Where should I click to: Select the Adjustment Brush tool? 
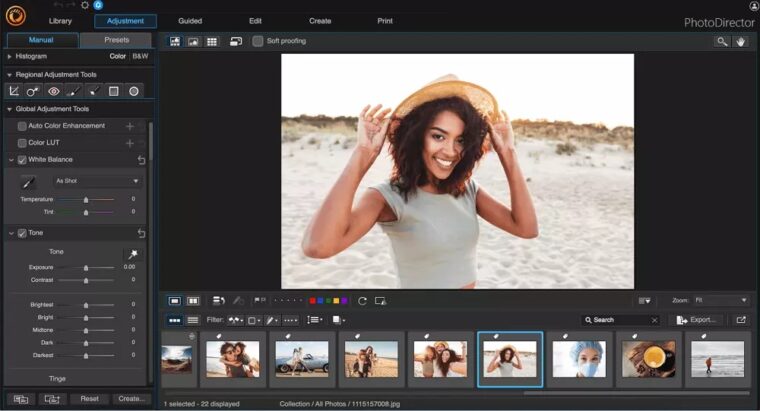pos(74,91)
